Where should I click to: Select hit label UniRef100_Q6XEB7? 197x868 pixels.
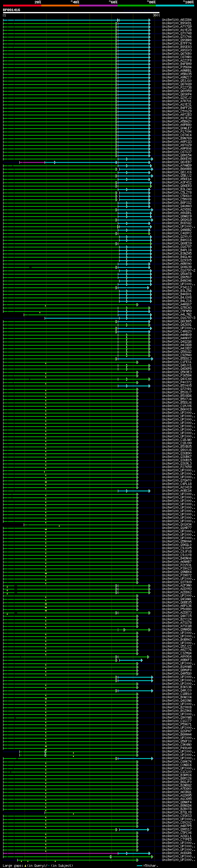coord(177,162)
